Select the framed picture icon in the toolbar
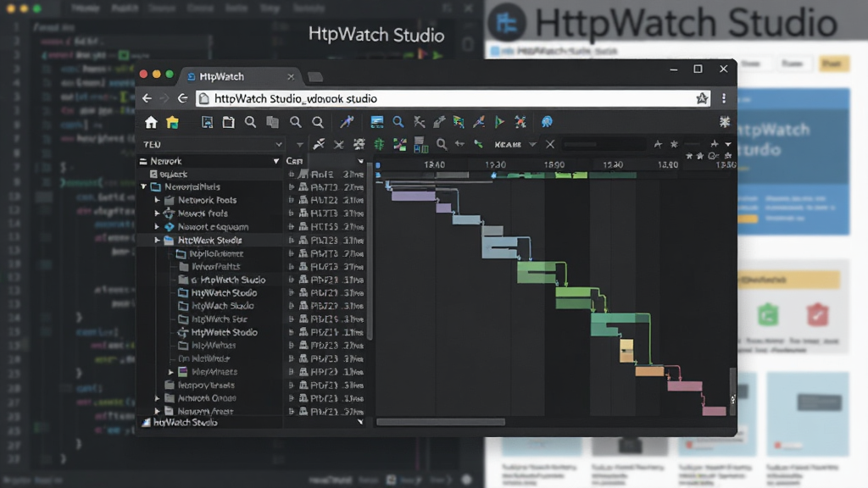 (x=207, y=122)
